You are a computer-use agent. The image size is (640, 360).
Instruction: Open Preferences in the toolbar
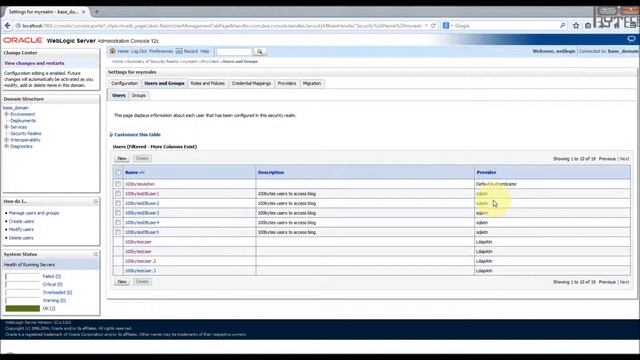pyautogui.click(x=161, y=51)
